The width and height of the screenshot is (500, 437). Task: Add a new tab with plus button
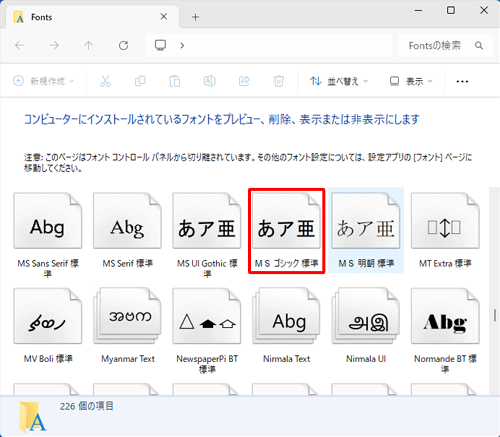196,17
